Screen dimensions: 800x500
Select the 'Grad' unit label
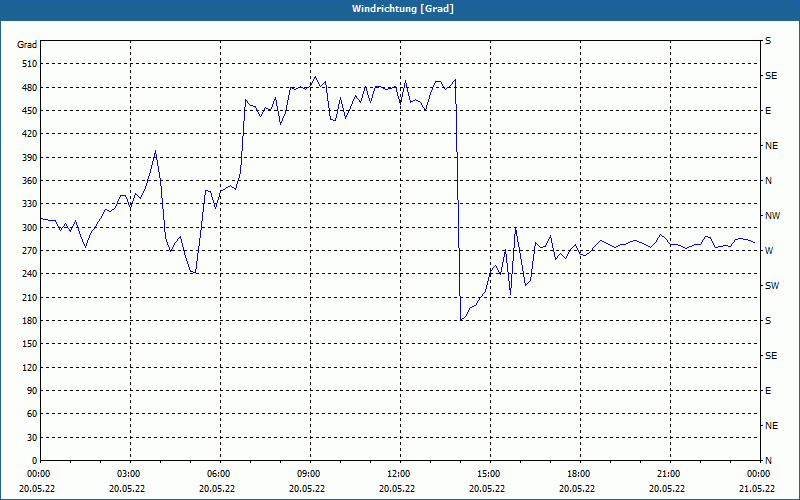(x=27, y=45)
